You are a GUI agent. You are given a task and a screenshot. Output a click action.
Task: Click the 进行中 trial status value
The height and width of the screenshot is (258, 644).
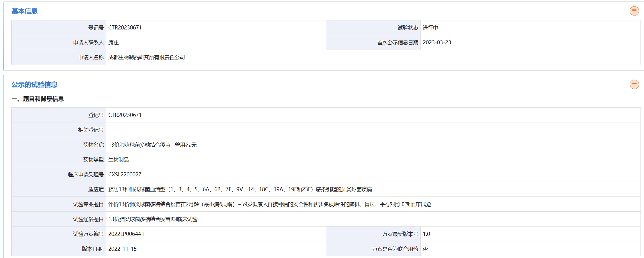click(x=430, y=28)
